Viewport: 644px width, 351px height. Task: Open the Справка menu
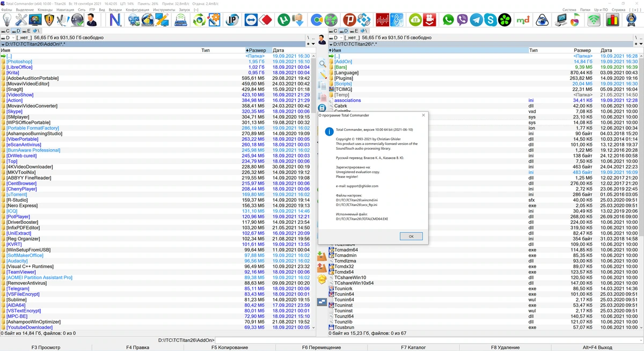click(x=618, y=10)
